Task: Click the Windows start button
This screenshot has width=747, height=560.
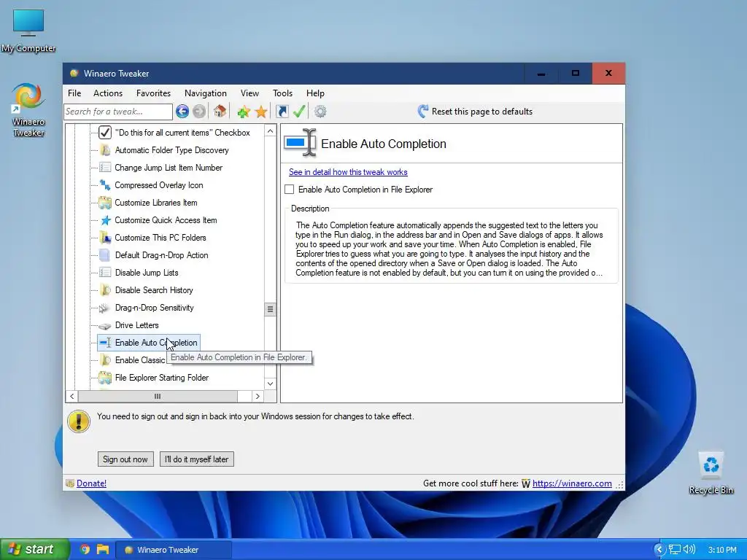Action: [35, 550]
